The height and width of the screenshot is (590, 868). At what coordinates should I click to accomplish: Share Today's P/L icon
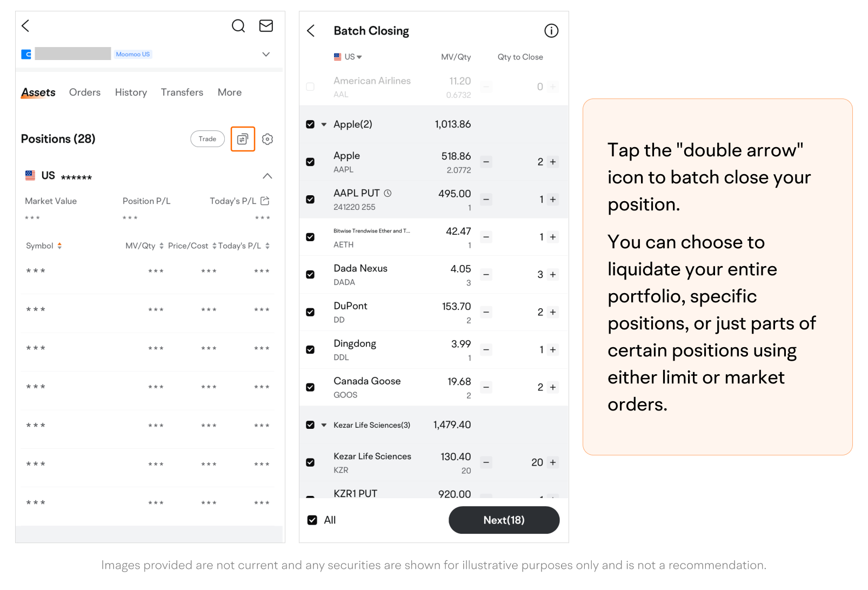coord(265,201)
